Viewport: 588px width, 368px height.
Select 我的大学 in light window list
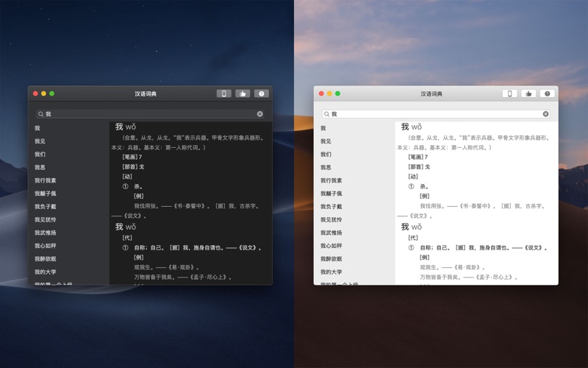coord(331,272)
